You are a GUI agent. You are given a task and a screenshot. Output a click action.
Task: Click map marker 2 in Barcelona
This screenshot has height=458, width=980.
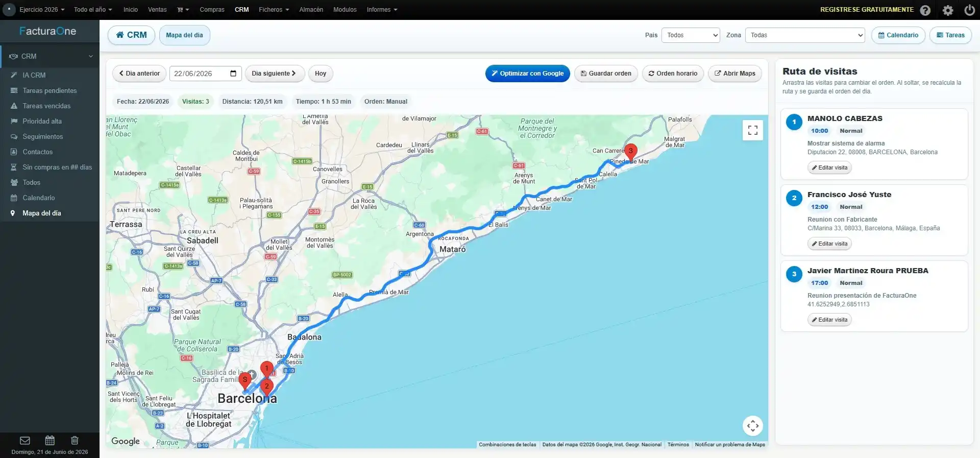[266, 387]
